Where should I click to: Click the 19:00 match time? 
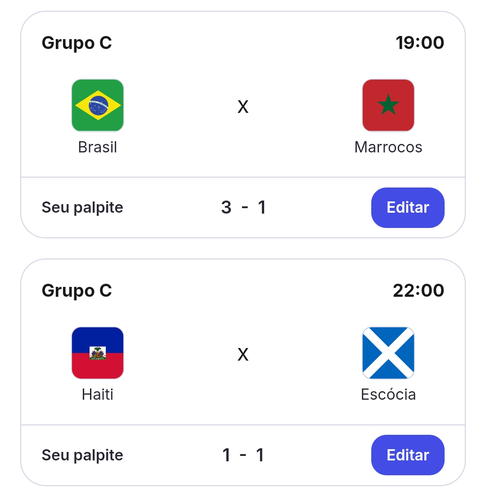(x=420, y=43)
